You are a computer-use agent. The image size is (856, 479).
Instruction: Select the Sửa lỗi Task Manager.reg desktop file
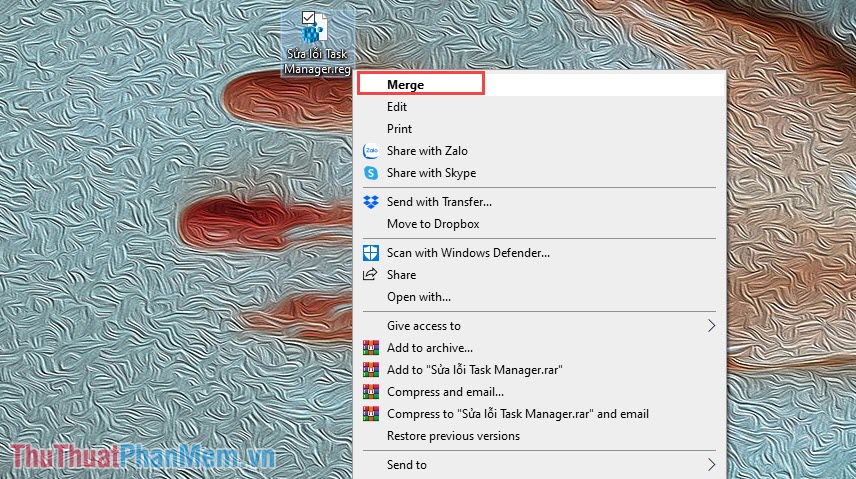coord(317,44)
